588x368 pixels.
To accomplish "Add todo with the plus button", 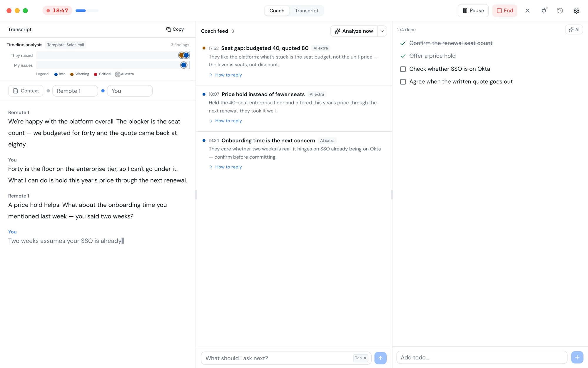I will pyautogui.click(x=577, y=357).
